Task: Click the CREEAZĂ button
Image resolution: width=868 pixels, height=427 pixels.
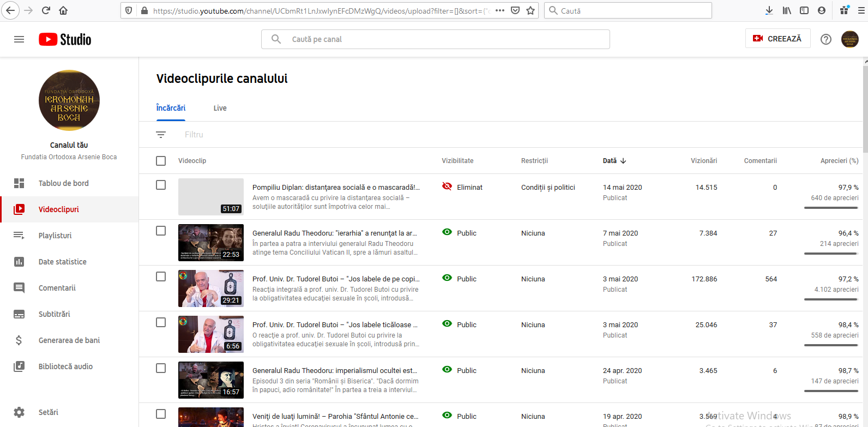Action: pos(777,39)
